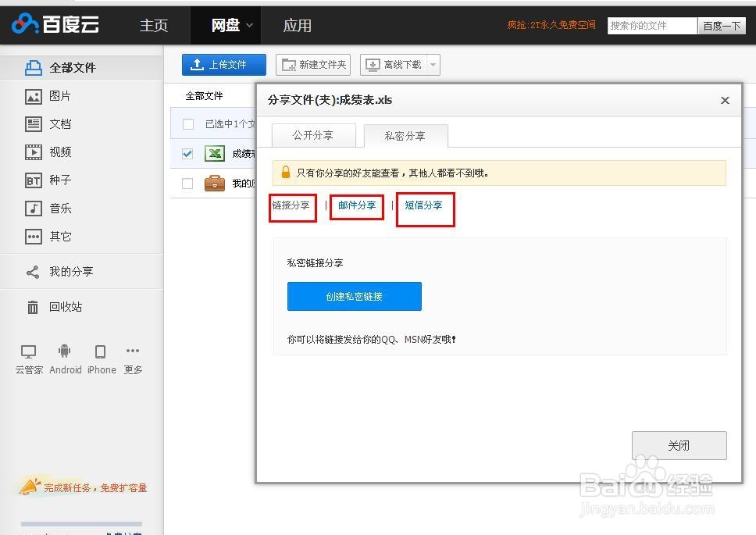Click the 搜索你的文件 search box
The image size is (756, 535).
pyautogui.click(x=651, y=25)
